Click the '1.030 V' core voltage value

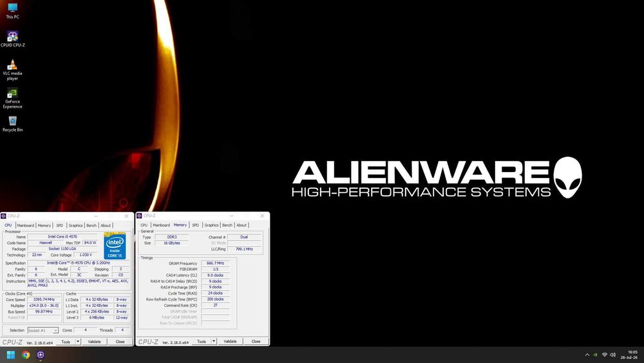(x=86, y=255)
